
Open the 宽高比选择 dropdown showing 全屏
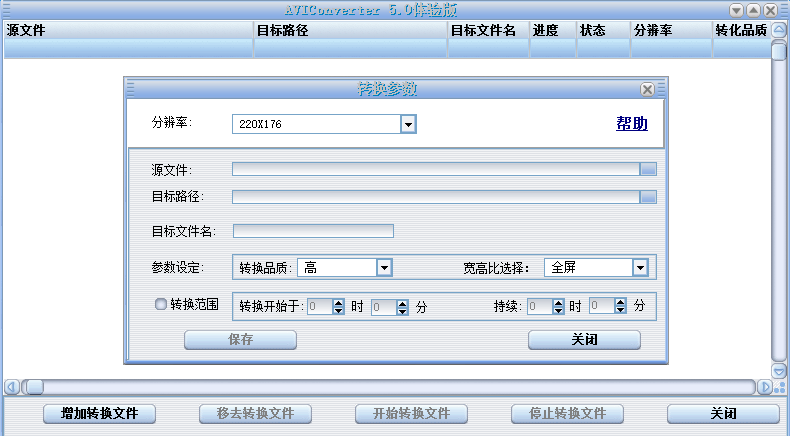click(x=639, y=267)
